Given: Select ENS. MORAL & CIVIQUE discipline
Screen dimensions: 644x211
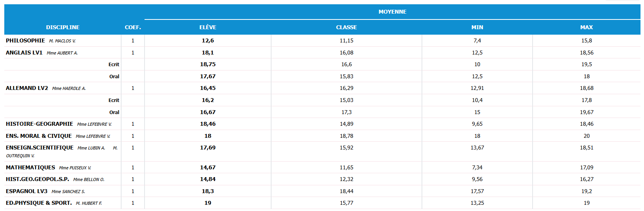Looking at the screenshot, I should click(39, 136).
